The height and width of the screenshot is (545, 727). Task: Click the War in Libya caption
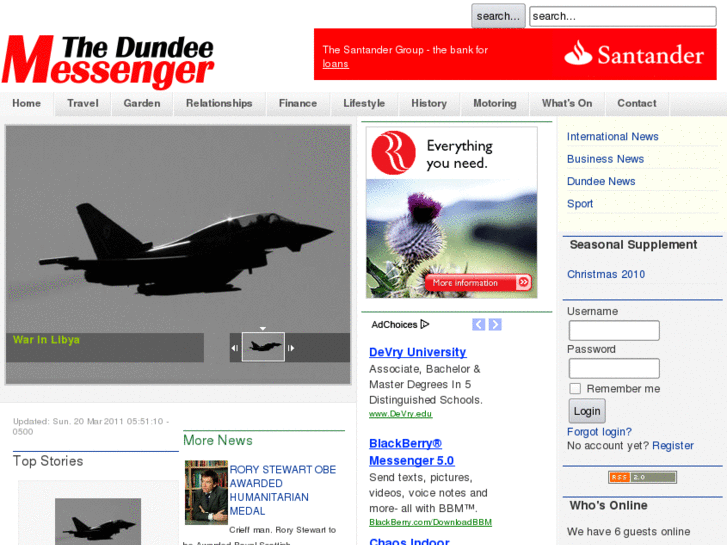click(x=46, y=340)
